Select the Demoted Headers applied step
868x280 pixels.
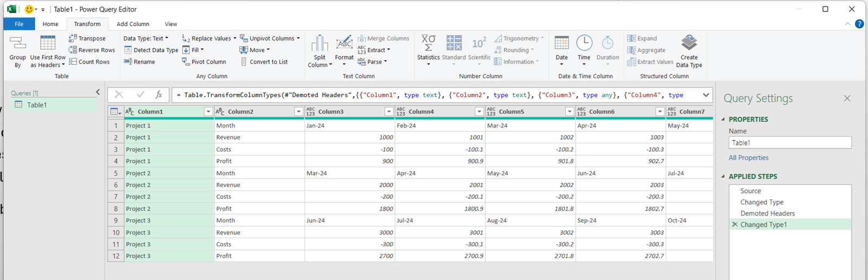767,213
